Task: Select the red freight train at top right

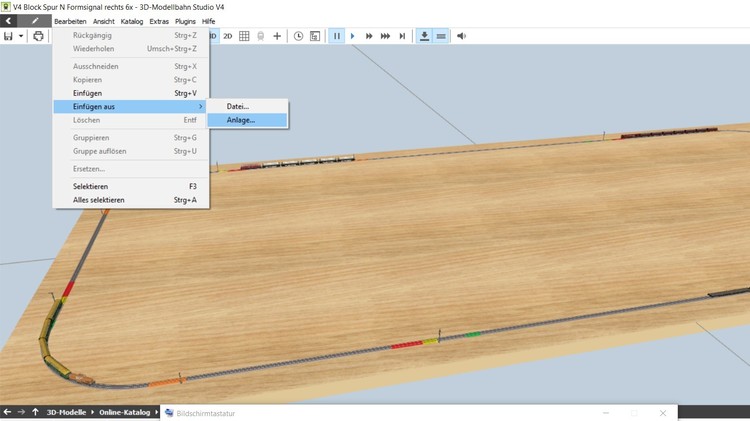Action: click(x=669, y=133)
